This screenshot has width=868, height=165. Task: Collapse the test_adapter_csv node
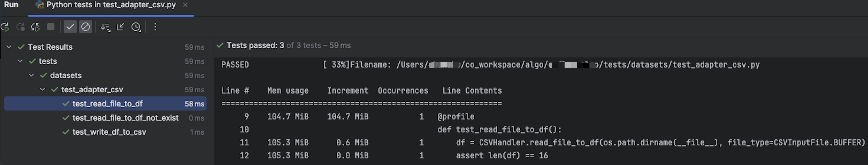point(43,89)
